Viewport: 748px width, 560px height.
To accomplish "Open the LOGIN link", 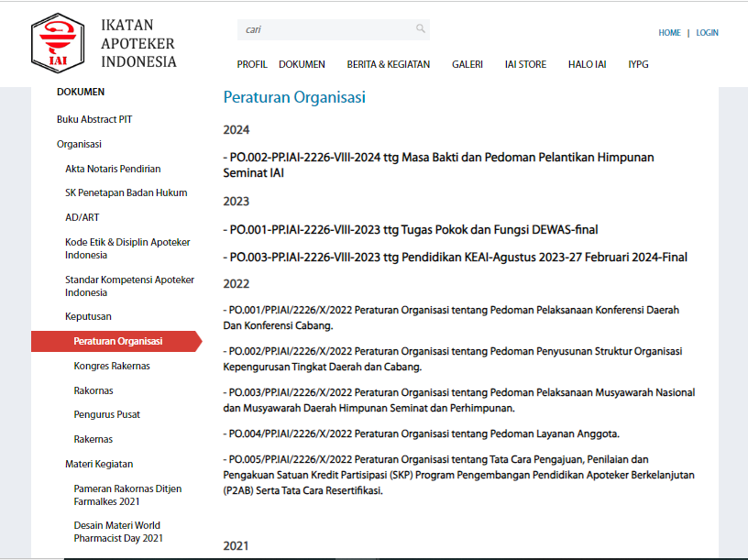I will pyautogui.click(x=707, y=33).
